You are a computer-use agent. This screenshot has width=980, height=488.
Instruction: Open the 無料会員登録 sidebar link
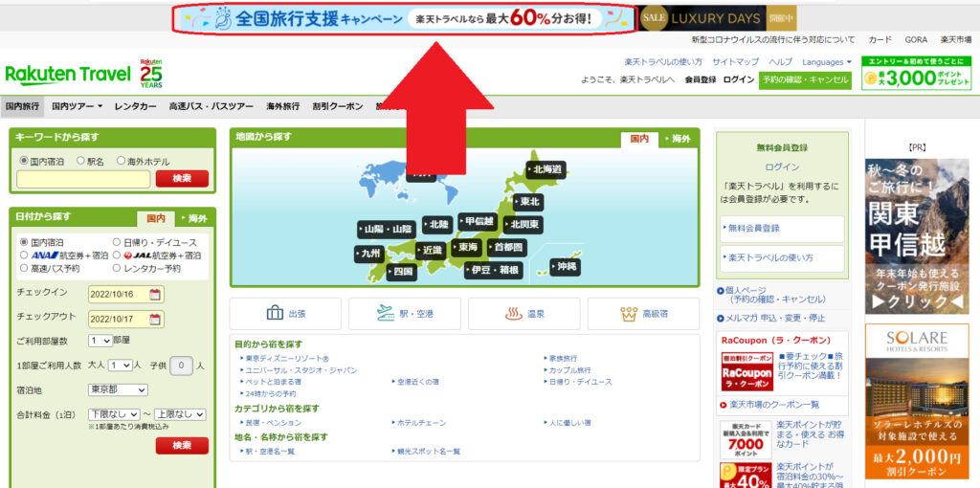tap(783, 229)
